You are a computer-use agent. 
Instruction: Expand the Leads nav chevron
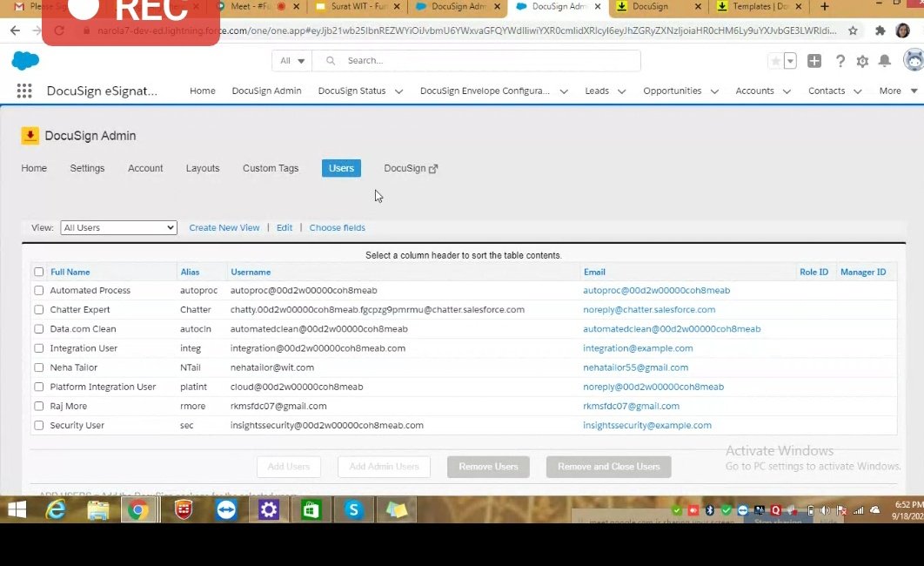(622, 91)
